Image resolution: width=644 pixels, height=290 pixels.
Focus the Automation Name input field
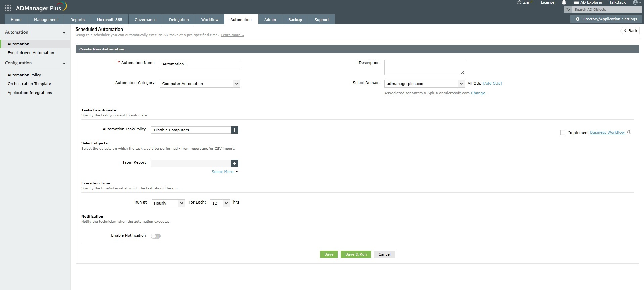200,64
